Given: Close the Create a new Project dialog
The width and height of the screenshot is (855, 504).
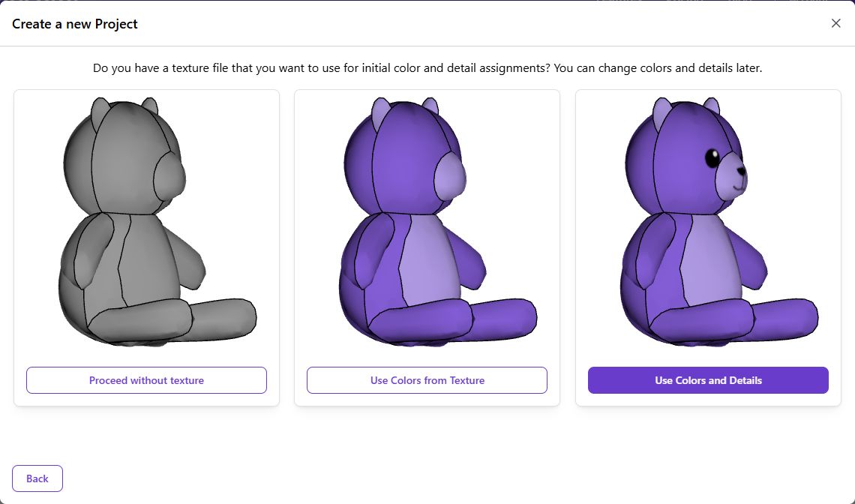Looking at the screenshot, I should (836, 23).
